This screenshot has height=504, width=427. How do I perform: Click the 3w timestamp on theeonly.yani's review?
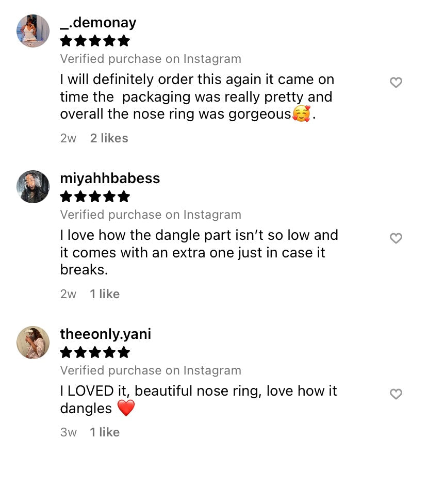pyautogui.click(x=68, y=432)
